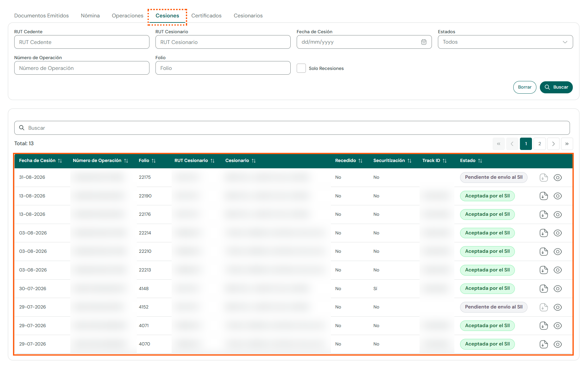Jump to last page arrow

coord(567,144)
